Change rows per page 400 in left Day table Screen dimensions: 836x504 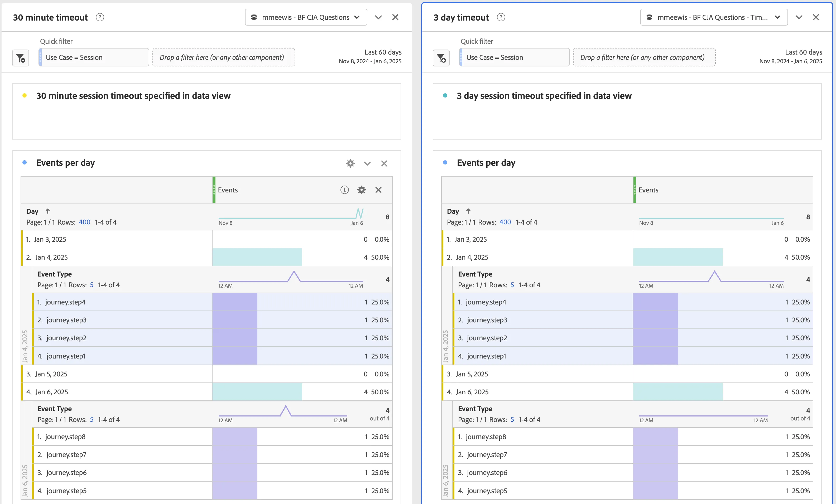click(x=84, y=222)
